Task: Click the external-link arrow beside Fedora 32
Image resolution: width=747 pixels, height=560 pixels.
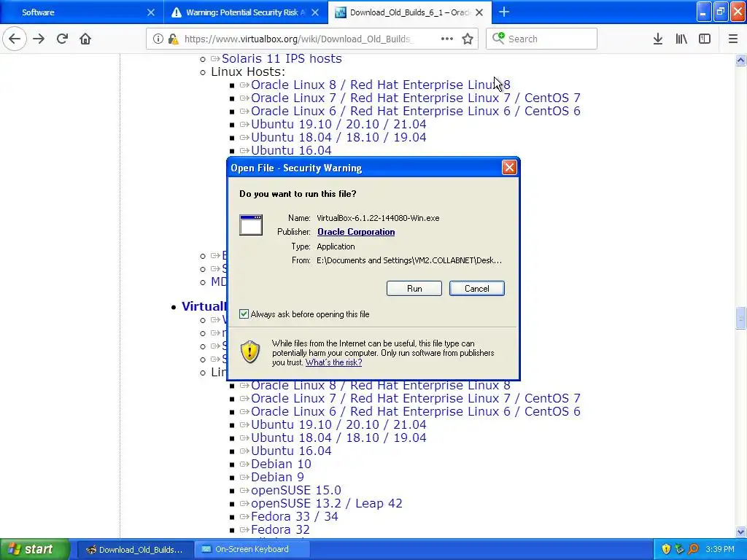Action: [x=245, y=530]
